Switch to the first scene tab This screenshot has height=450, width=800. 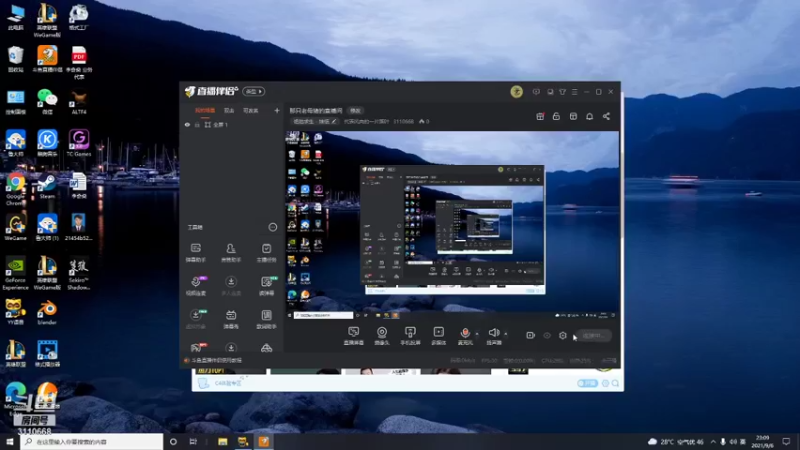tap(205, 111)
